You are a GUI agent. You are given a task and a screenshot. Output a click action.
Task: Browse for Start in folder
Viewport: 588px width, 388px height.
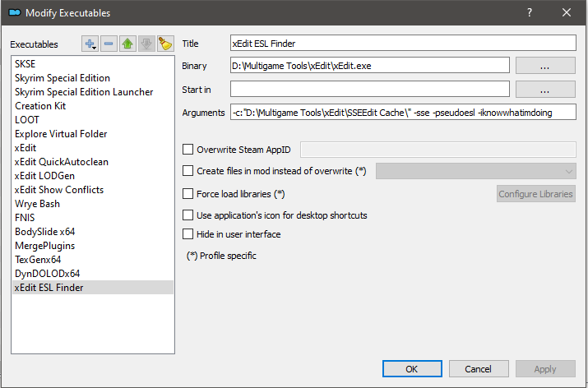coord(545,89)
